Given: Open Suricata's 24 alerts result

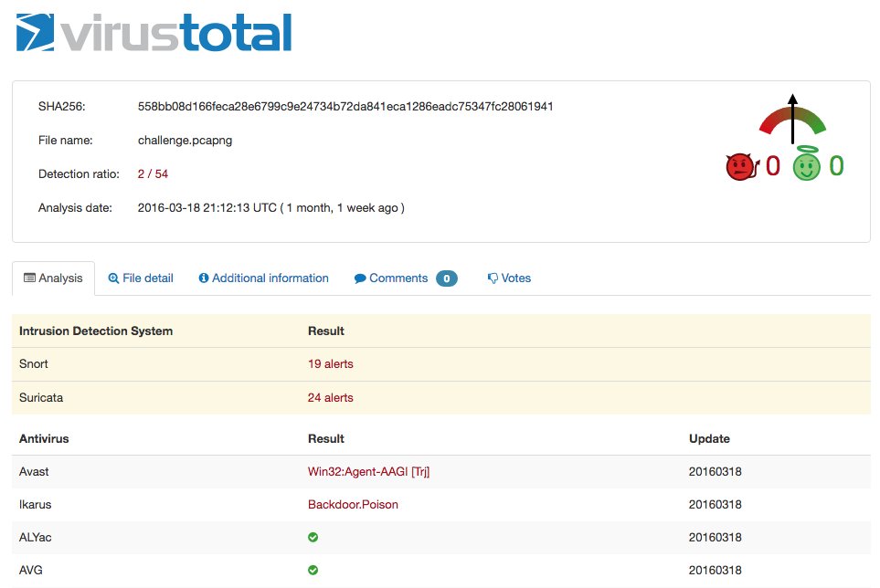Looking at the screenshot, I should click(x=331, y=397).
